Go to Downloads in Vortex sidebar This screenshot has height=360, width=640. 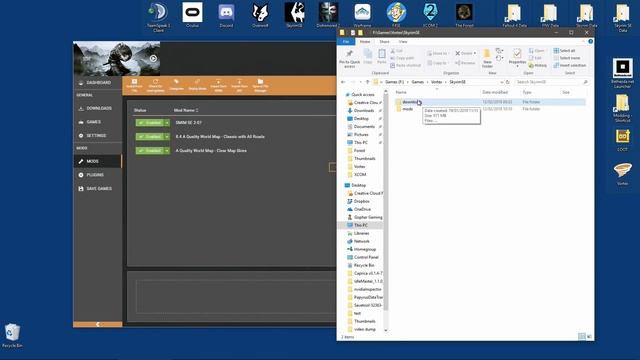click(98, 109)
